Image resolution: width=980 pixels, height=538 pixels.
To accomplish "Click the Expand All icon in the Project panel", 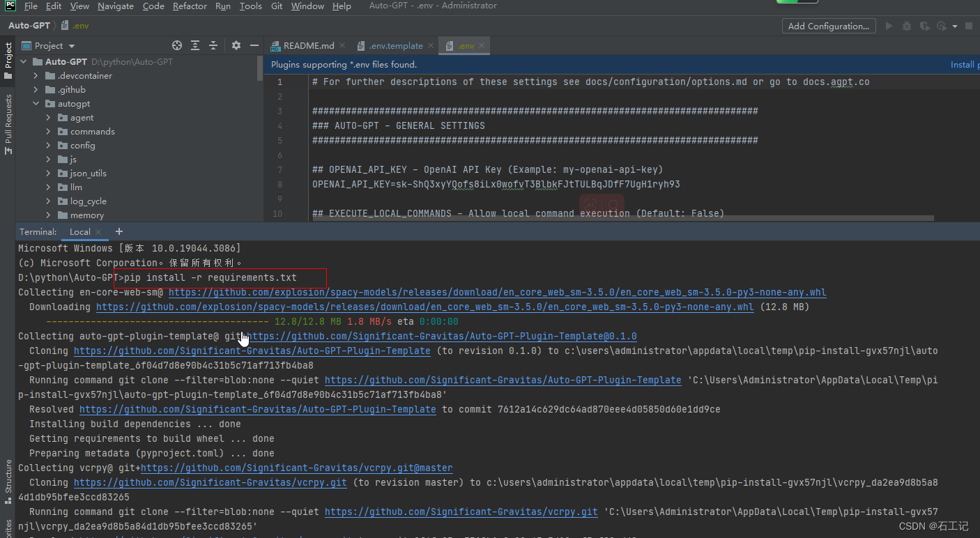I will (x=195, y=45).
